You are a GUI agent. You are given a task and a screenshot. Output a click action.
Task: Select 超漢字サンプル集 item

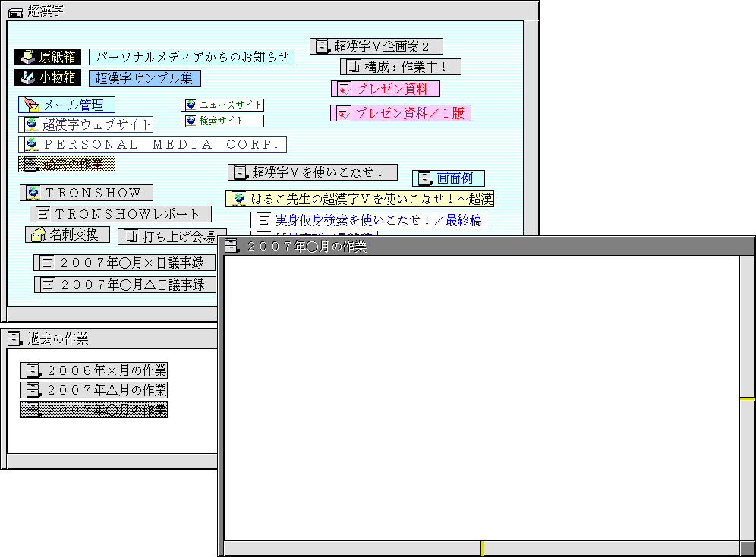tap(145, 78)
